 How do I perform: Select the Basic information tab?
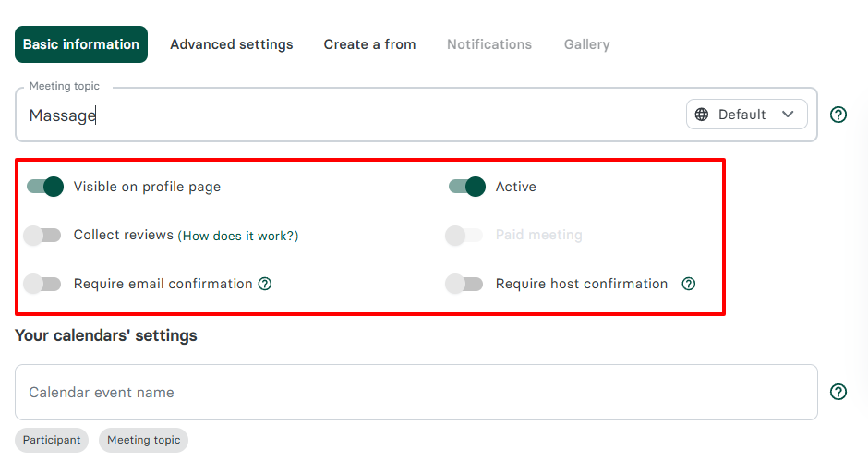tap(81, 44)
